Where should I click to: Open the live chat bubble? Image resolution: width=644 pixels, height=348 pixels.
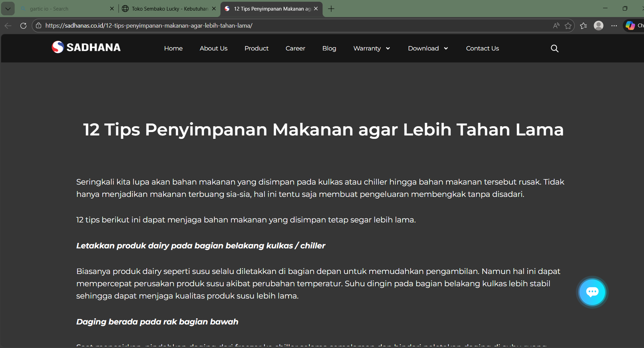[x=592, y=292]
